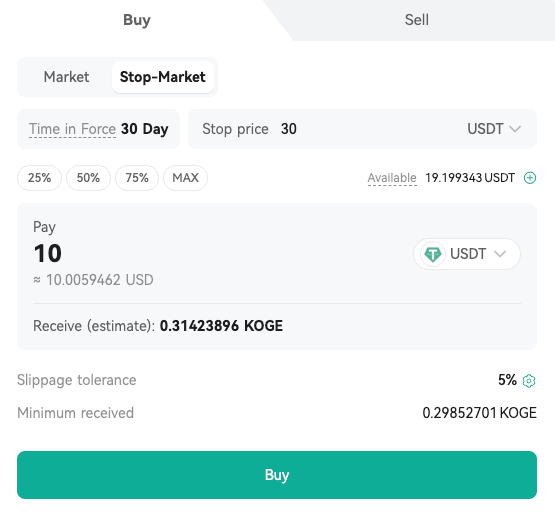Expand the Stop price USDT currency dropdown
Screen dimensions: 555x524
tap(494, 129)
